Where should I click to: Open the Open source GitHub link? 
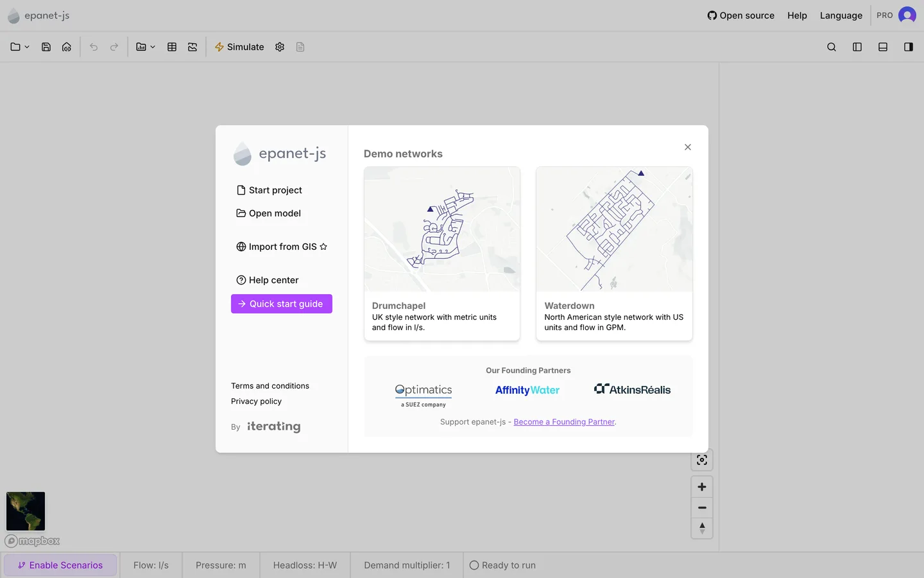[x=740, y=15]
